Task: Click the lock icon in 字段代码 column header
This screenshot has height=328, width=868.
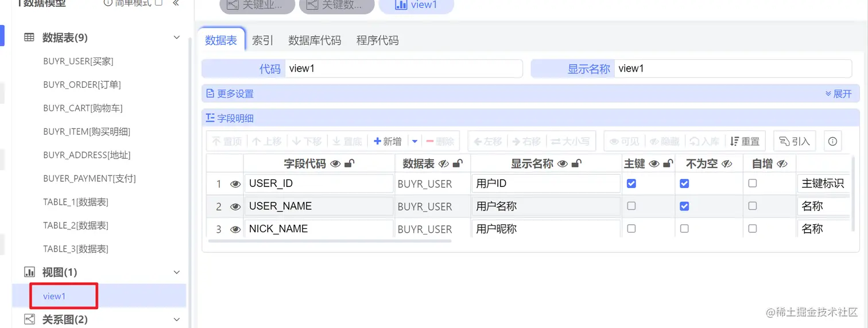Action: tap(349, 164)
